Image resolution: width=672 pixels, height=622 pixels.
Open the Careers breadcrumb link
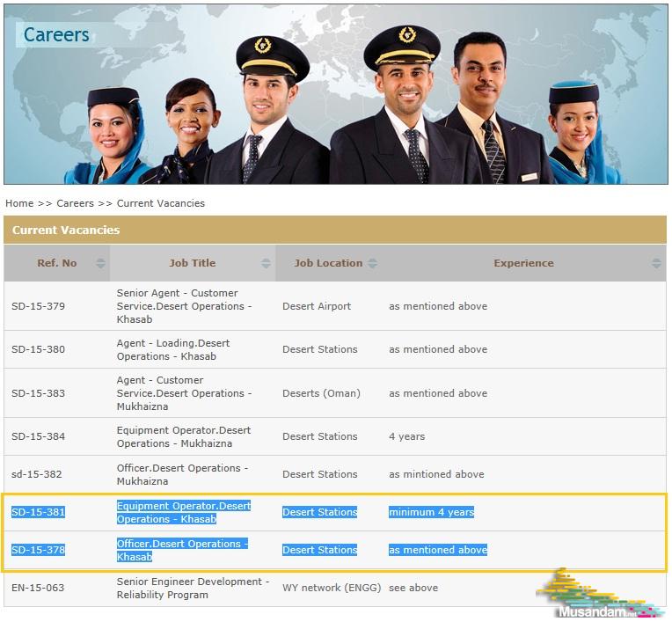pyautogui.click(x=75, y=203)
